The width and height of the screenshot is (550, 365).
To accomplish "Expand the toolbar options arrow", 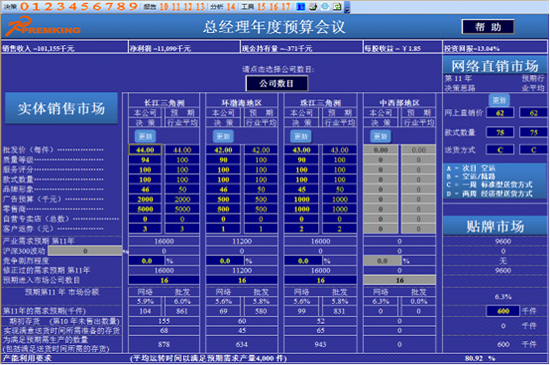I will pos(347,8).
